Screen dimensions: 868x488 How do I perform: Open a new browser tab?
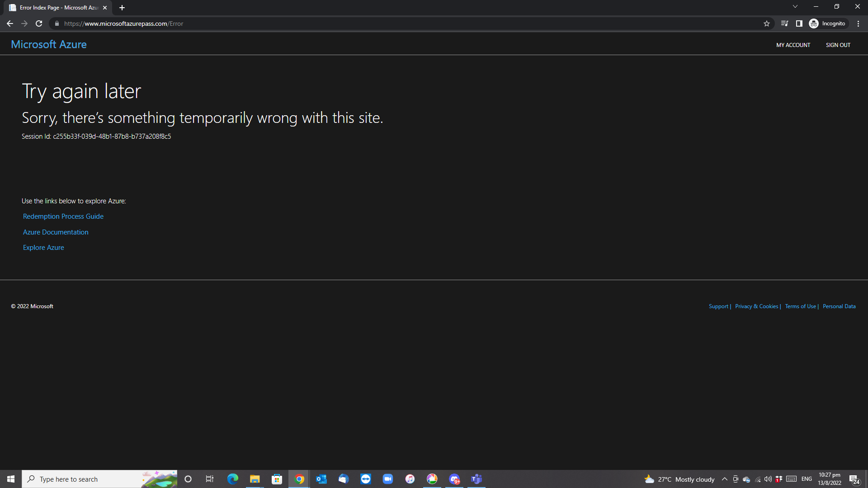(122, 8)
